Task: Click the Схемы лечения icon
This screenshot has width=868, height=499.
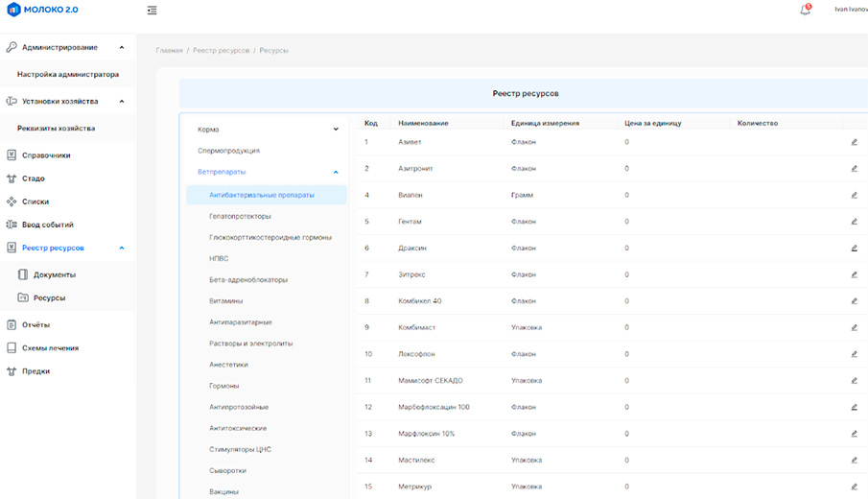Action: [12, 347]
